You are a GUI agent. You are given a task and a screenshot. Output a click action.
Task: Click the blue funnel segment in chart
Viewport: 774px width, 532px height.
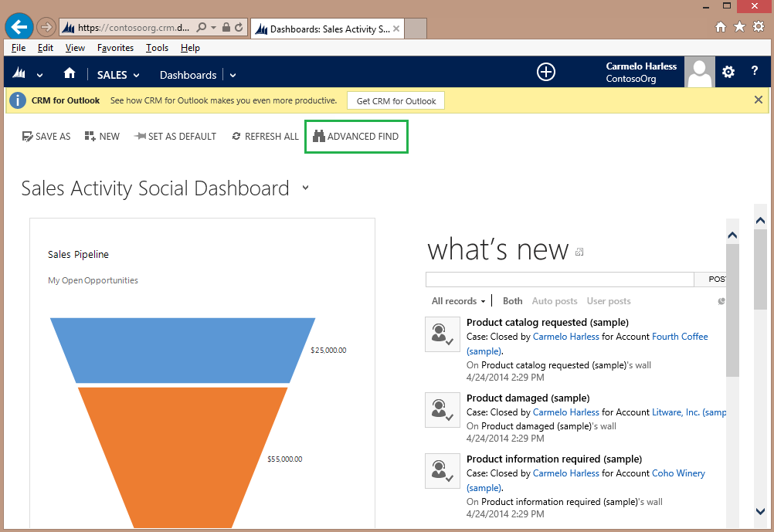(182, 349)
